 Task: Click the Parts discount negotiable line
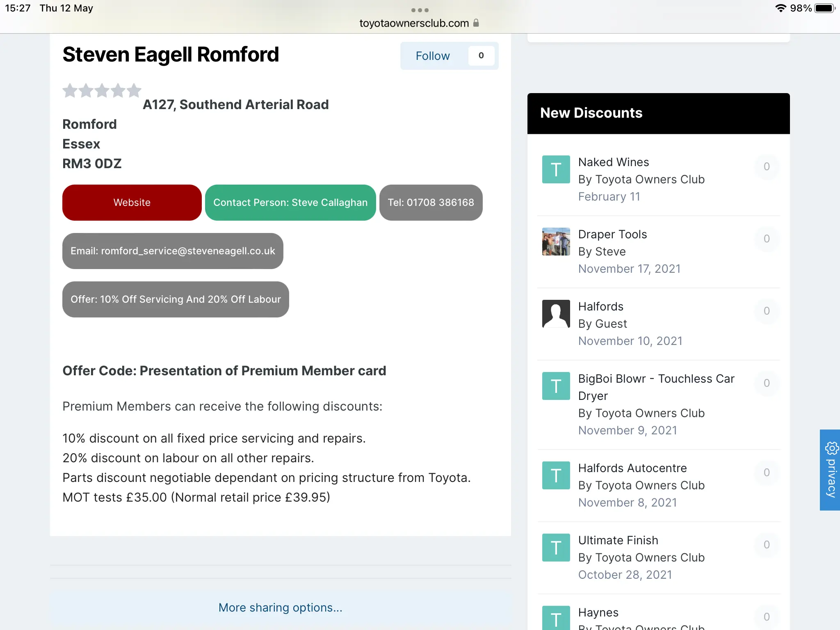(x=267, y=477)
